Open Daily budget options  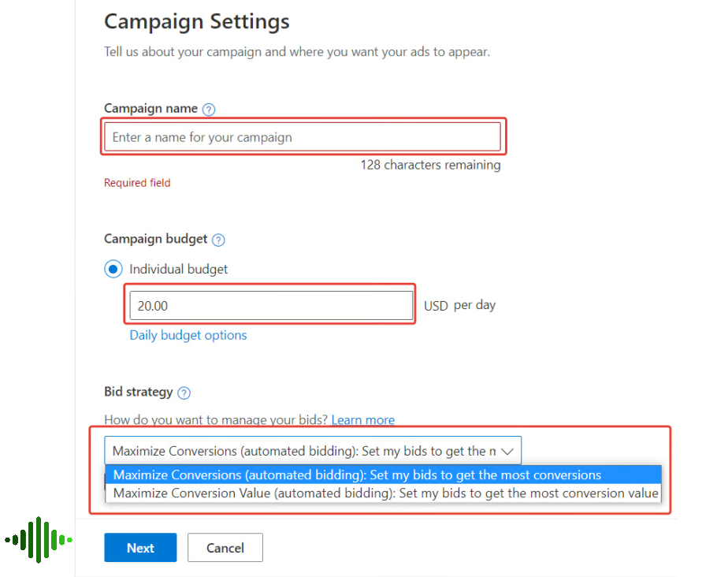coord(188,335)
